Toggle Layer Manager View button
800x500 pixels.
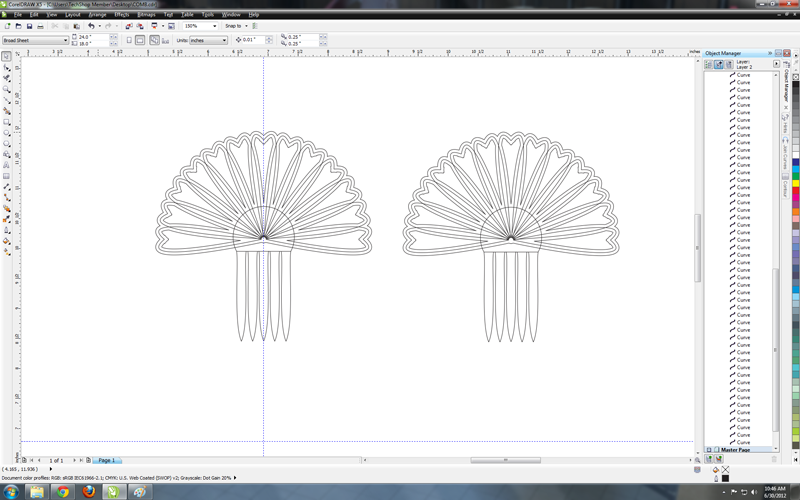pos(729,64)
